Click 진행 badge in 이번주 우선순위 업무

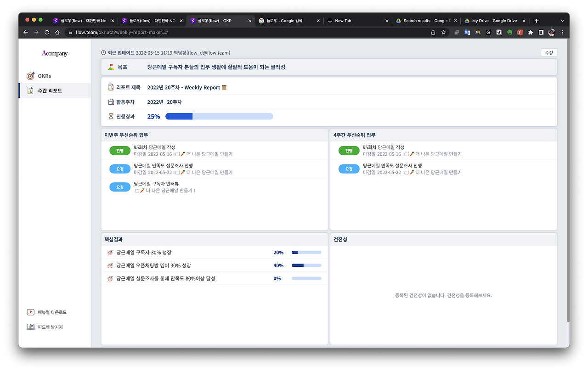click(x=120, y=151)
